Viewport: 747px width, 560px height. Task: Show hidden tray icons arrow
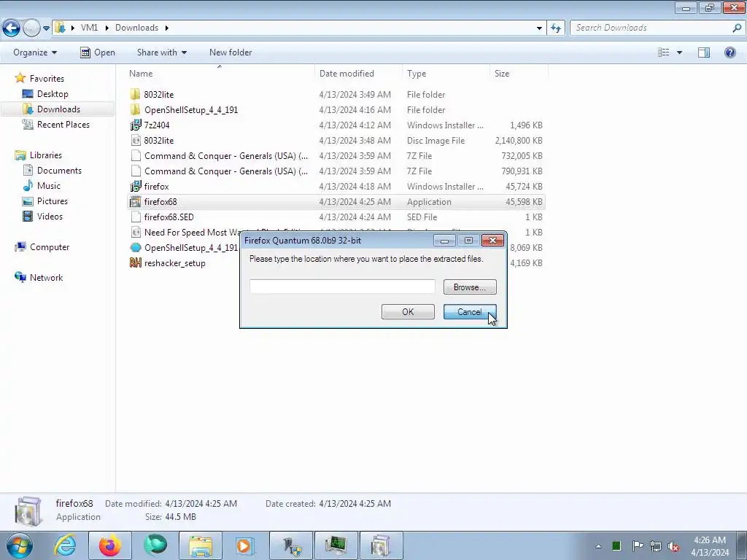coord(598,546)
